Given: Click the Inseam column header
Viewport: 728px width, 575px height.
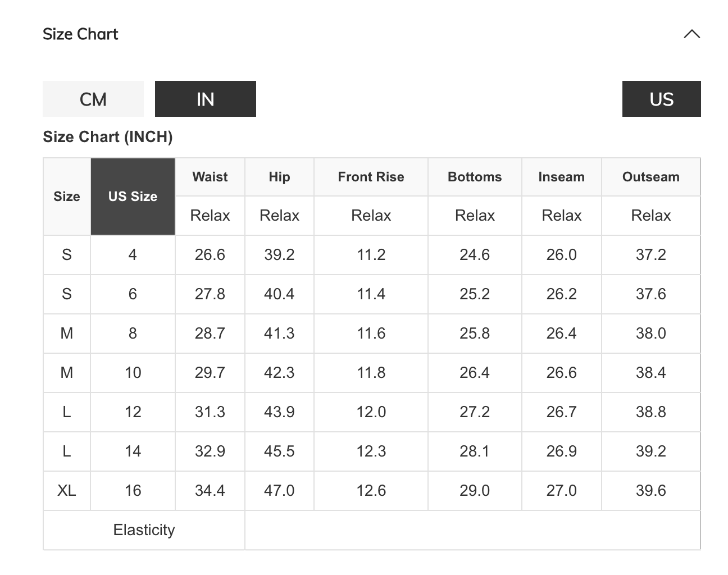Looking at the screenshot, I should [561, 177].
